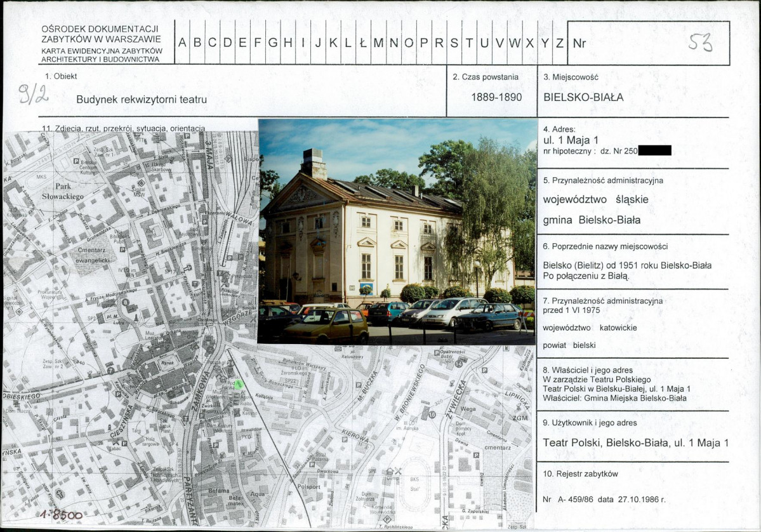The width and height of the screenshot is (761, 532).
Task: Click the województwo śląskie text
Action: point(595,199)
